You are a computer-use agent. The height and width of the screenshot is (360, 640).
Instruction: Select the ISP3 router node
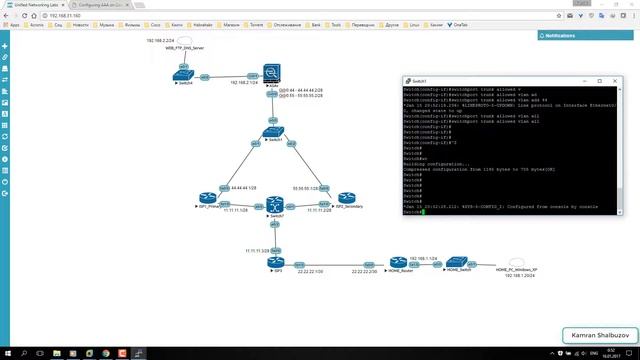click(x=276, y=262)
